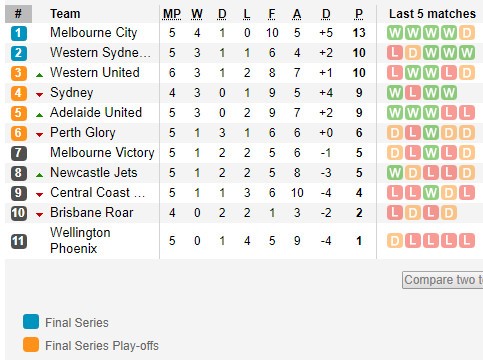
Task: Click green up arrow beside Adelaide United
Action: coord(39,115)
